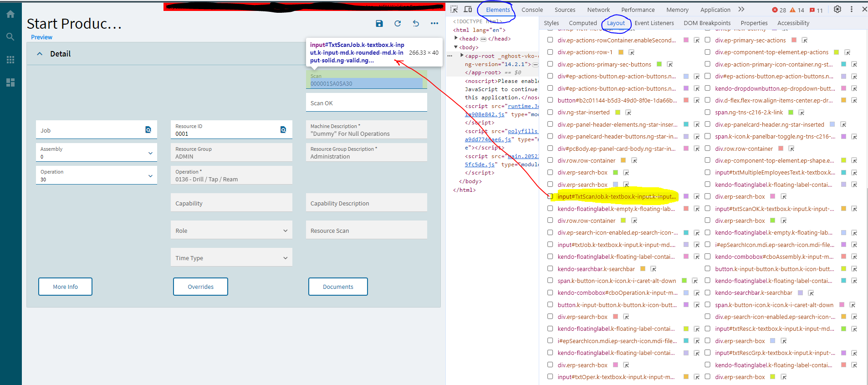Image resolution: width=868 pixels, height=385 pixels.
Task: Click the Documents button
Action: 338,287
